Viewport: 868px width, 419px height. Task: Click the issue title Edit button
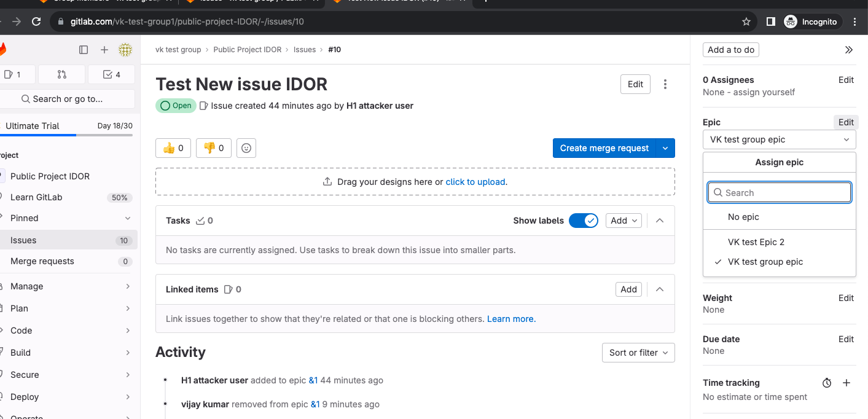point(636,85)
